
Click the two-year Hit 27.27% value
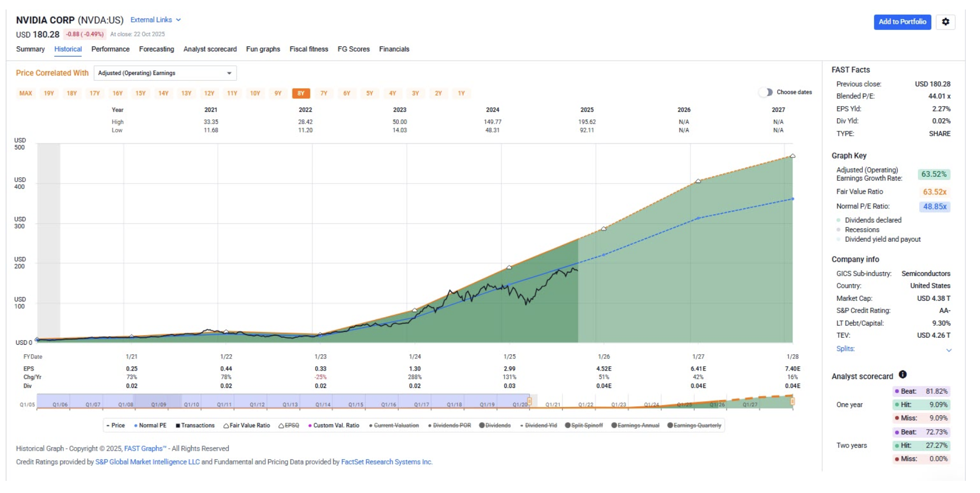tap(936, 445)
